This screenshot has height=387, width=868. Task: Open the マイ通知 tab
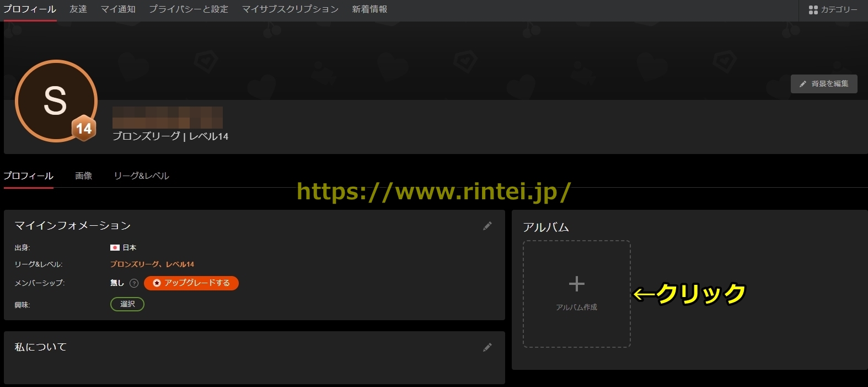point(118,9)
